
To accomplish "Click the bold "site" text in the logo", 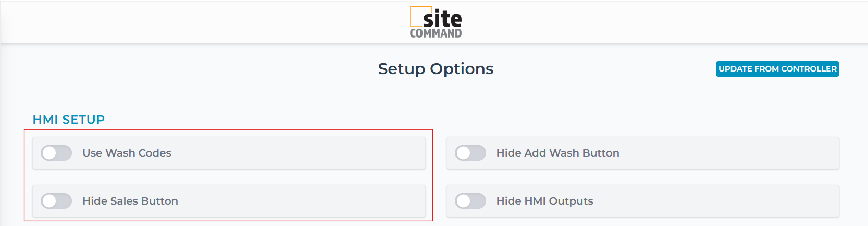I will (442, 19).
